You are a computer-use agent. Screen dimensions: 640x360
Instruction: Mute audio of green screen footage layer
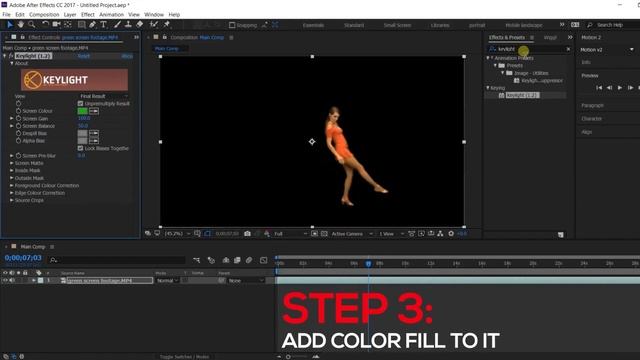[12, 281]
